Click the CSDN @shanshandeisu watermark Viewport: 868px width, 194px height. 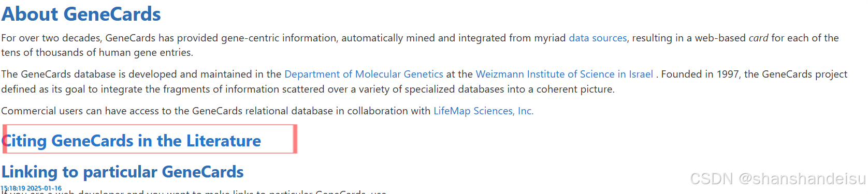(778, 178)
